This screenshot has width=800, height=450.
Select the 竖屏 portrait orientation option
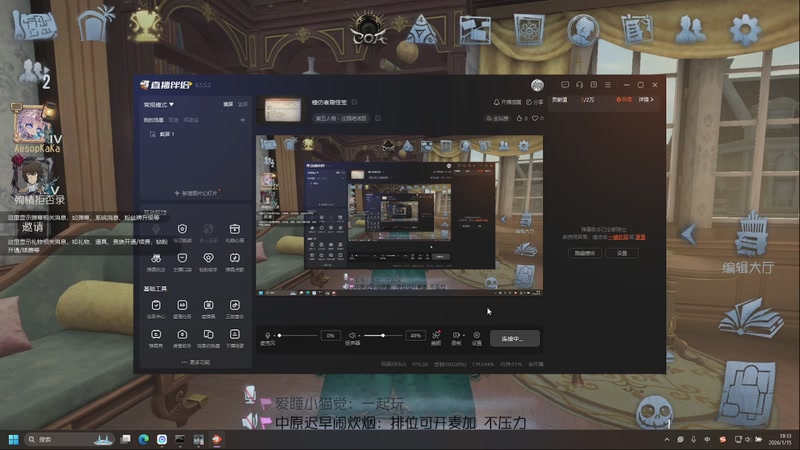[x=243, y=104]
